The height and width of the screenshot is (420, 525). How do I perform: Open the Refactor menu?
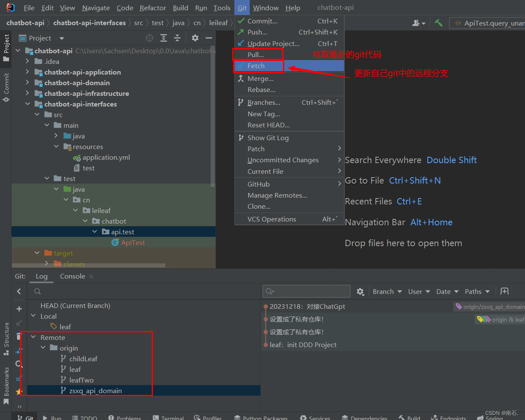coord(153,8)
